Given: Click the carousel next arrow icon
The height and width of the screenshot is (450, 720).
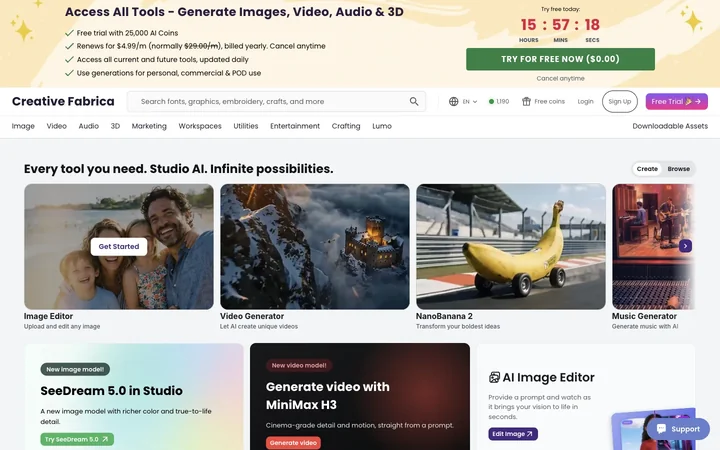Looking at the screenshot, I should (x=685, y=246).
